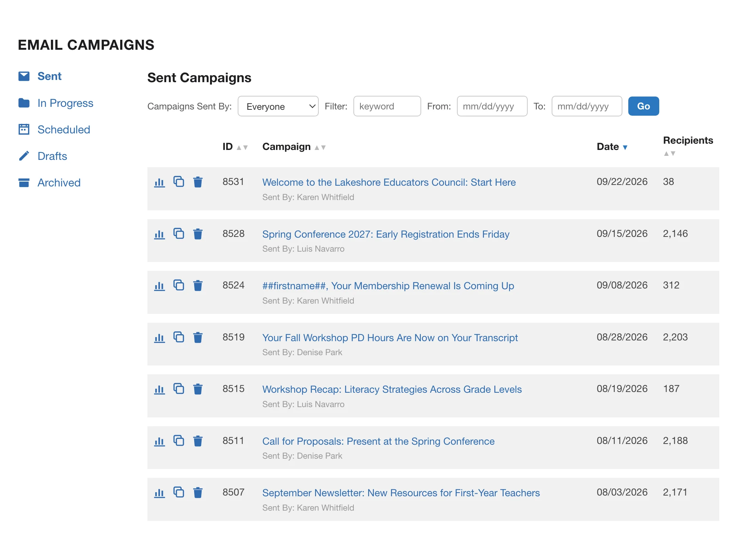Open Spring Conference 2027 Early Registration link
The image size is (737, 560).
386,234
